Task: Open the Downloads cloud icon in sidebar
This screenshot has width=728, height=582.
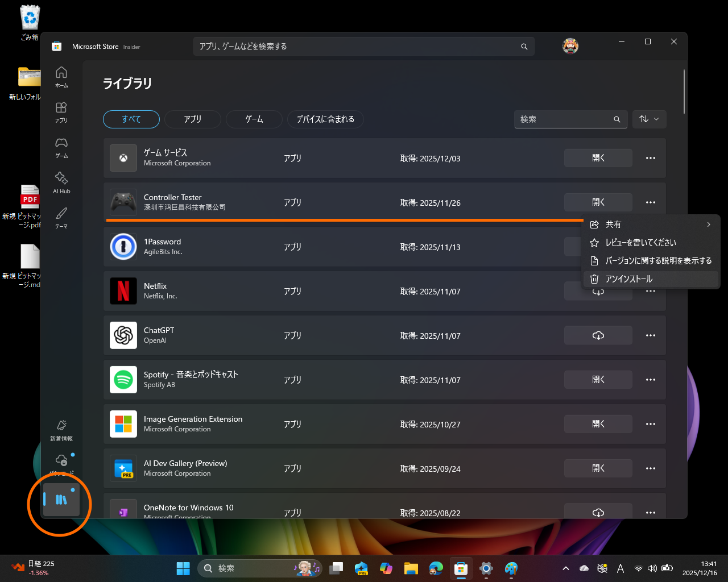Action: [61, 462]
